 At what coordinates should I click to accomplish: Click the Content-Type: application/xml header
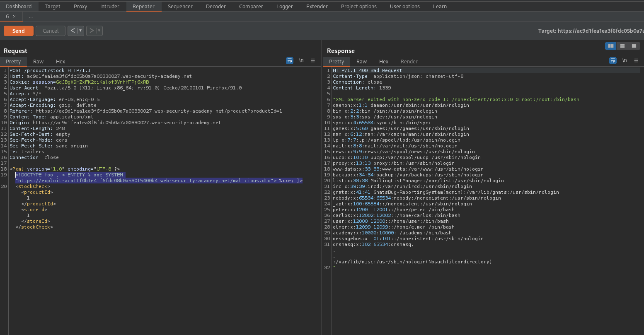tap(52, 117)
